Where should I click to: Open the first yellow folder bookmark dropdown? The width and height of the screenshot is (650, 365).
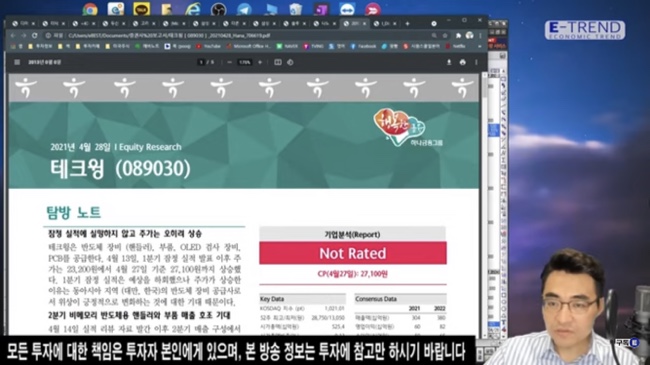pos(40,46)
